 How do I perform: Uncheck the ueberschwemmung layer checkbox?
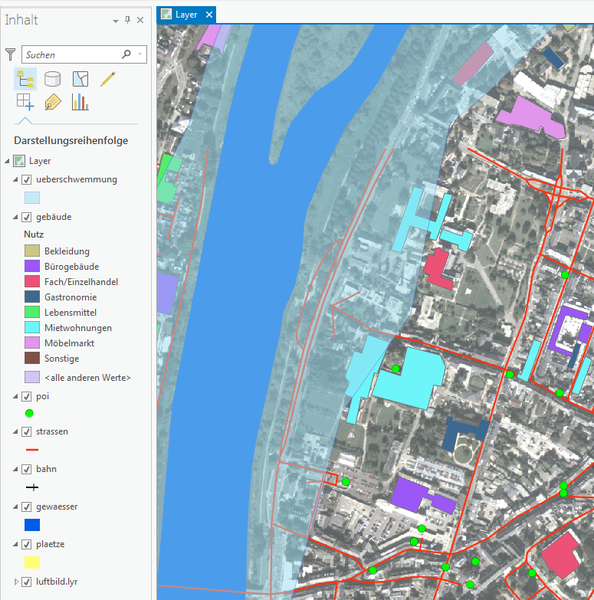coord(26,179)
